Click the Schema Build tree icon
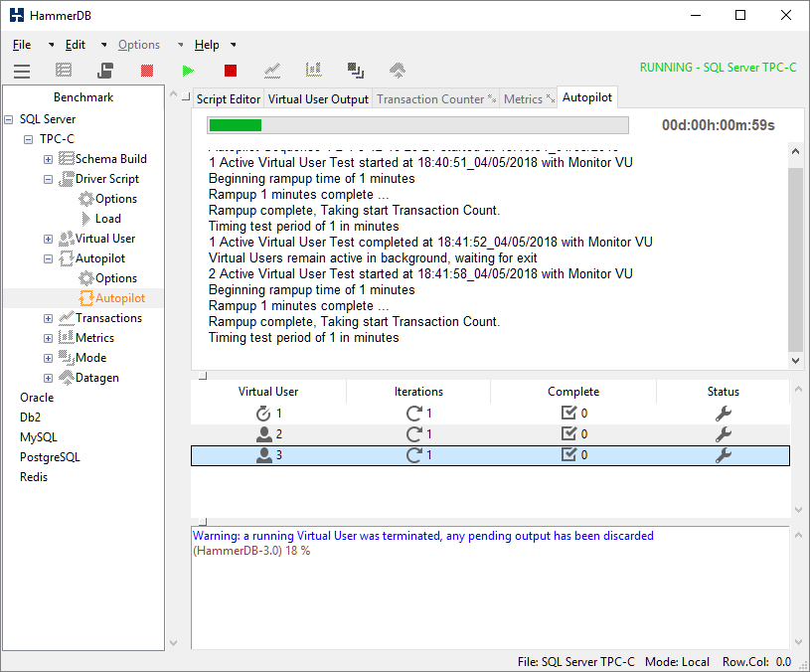Screen dimensions: 810x672 67,159
